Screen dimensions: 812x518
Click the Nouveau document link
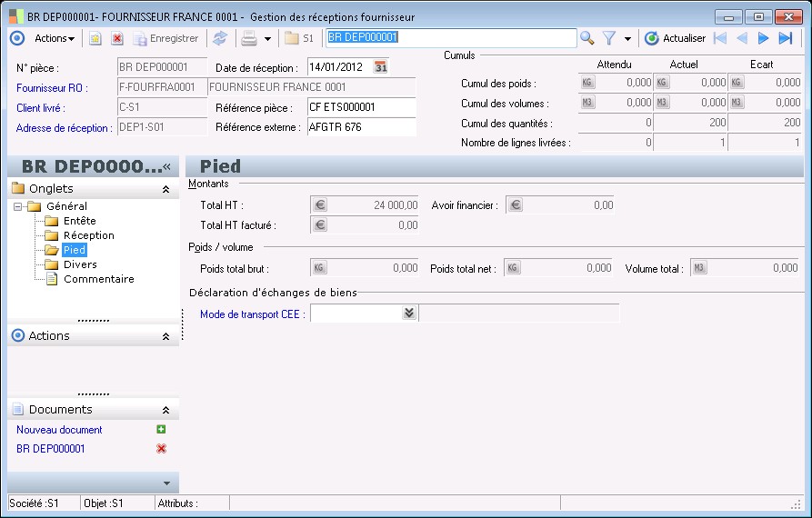pyautogui.click(x=59, y=430)
